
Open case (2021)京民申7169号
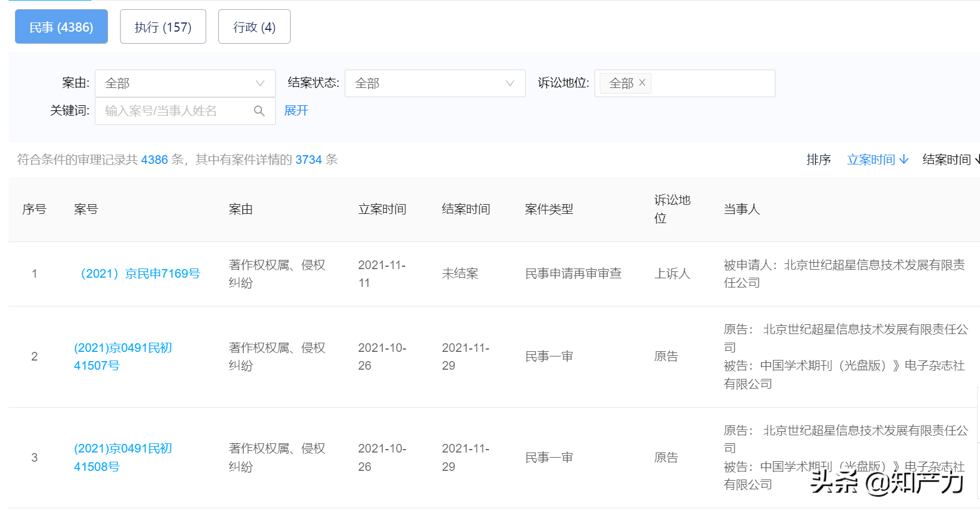pos(137,274)
